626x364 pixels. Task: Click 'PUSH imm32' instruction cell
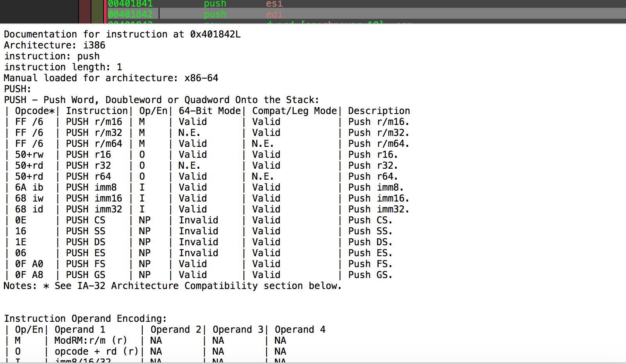click(x=94, y=209)
